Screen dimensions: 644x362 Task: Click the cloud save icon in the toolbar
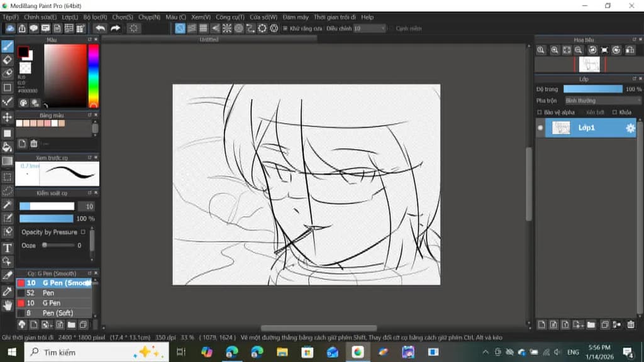click(x=10, y=28)
